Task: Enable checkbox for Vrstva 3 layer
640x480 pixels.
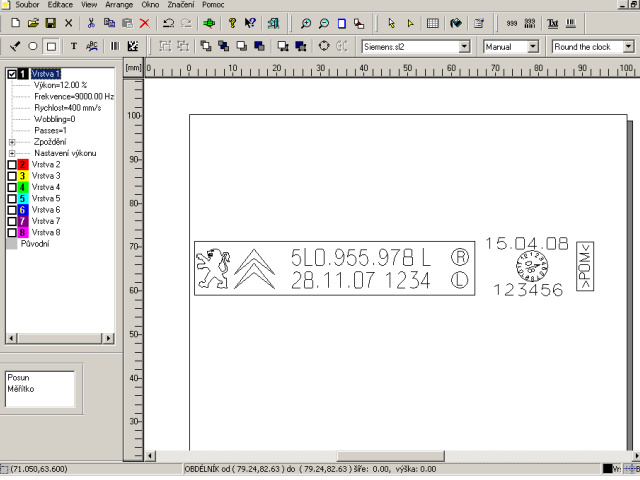Action: tap(12, 176)
